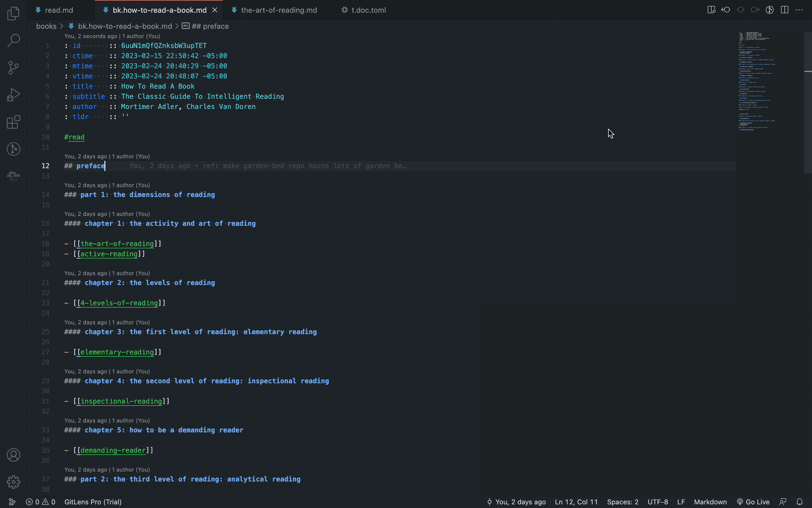
Task: Split the editor to the right
Action: coord(784,10)
